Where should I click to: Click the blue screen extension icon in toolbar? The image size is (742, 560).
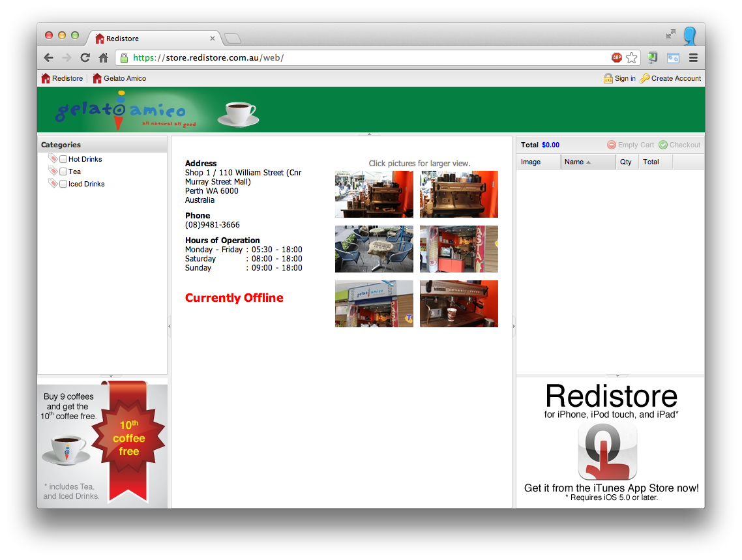(x=673, y=58)
